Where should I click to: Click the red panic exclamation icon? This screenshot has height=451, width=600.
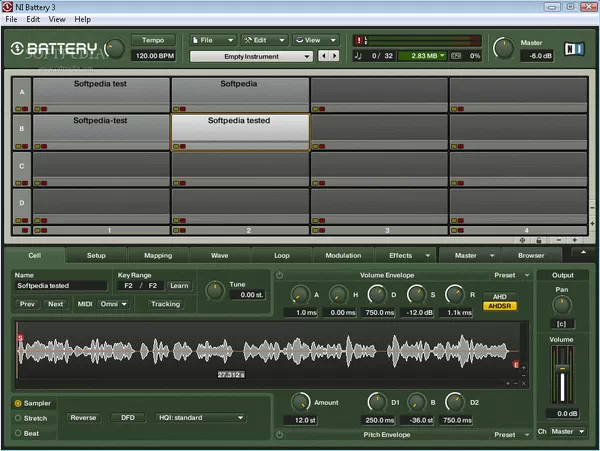click(x=359, y=40)
